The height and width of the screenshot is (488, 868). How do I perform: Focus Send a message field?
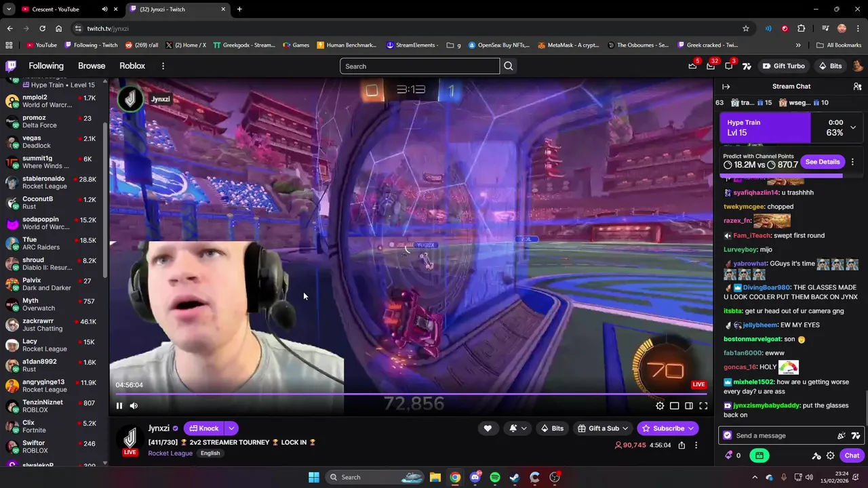780,436
